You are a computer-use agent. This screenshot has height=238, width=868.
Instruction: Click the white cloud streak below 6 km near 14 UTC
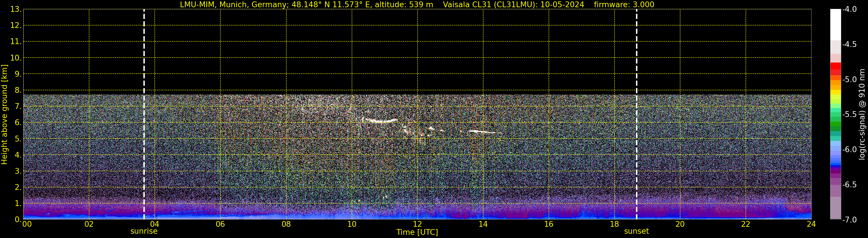coord(483,132)
